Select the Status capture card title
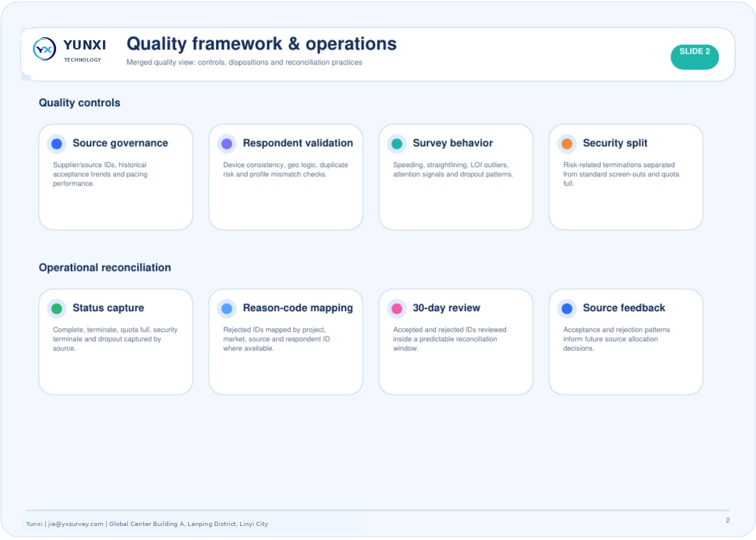 click(x=108, y=308)
